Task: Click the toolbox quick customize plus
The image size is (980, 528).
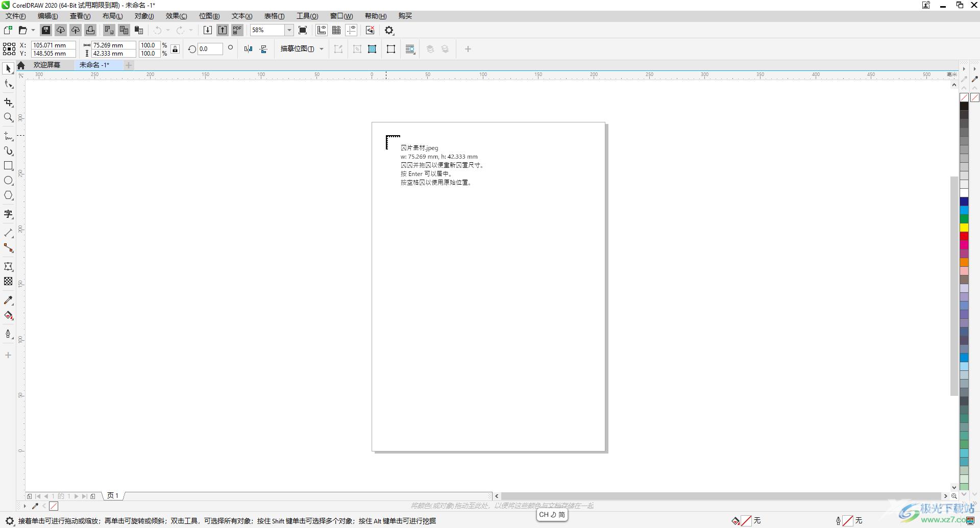Action: coord(8,355)
